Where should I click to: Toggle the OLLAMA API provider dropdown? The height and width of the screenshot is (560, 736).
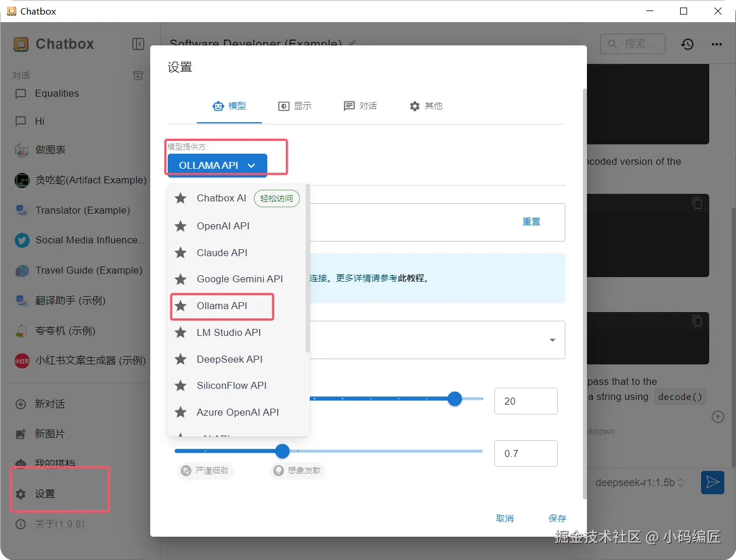[x=217, y=165]
